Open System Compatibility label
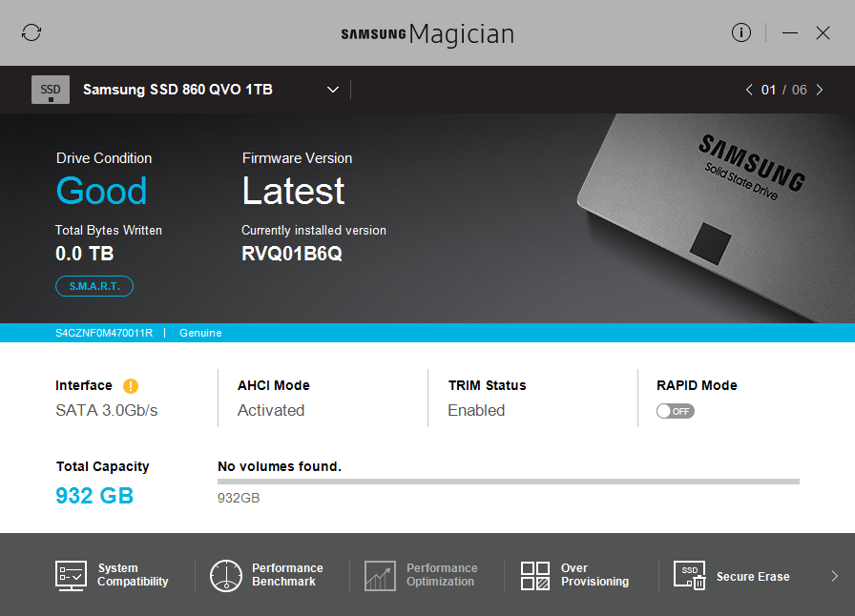Viewport: 855px width, 616px height. [x=133, y=575]
